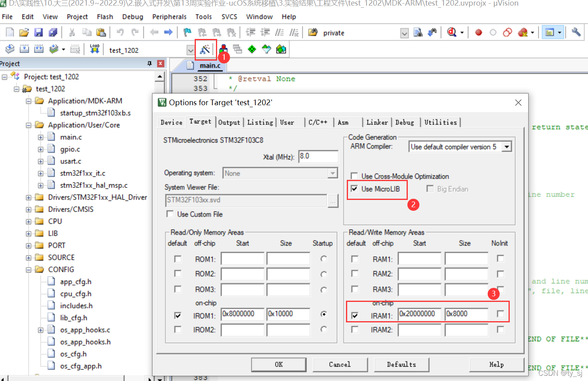The height and width of the screenshot is (381, 588).
Task: Switch to the Debug options tab
Action: click(405, 122)
